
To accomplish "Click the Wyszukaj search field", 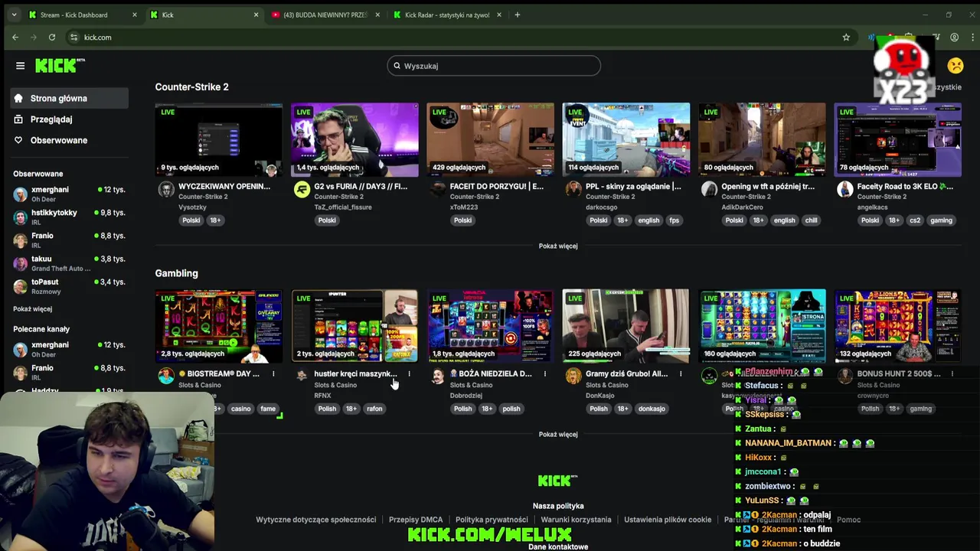I will [494, 66].
